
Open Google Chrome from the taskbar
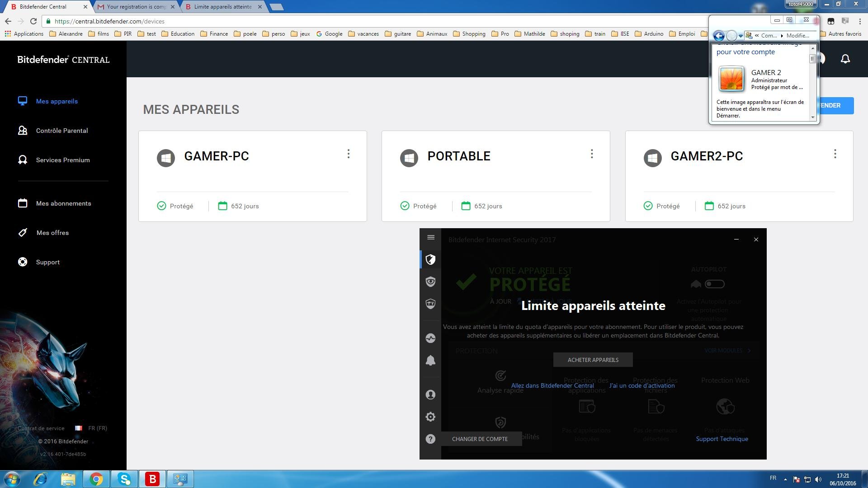click(96, 479)
